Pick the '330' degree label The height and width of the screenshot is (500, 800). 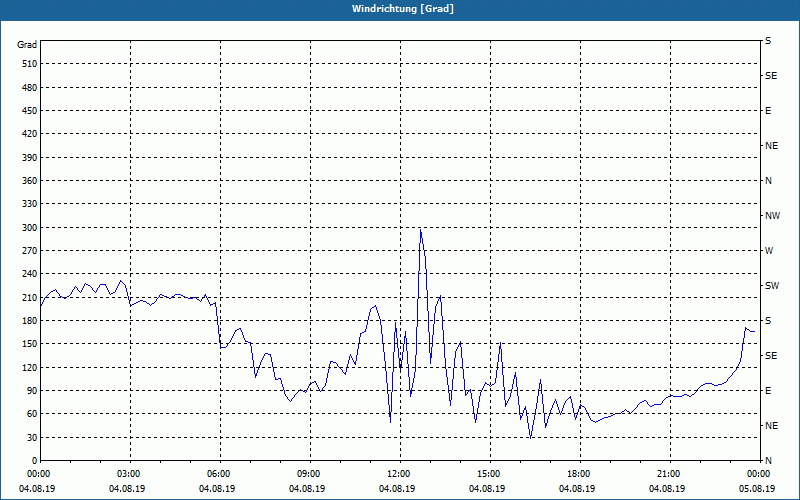[x=30, y=204]
